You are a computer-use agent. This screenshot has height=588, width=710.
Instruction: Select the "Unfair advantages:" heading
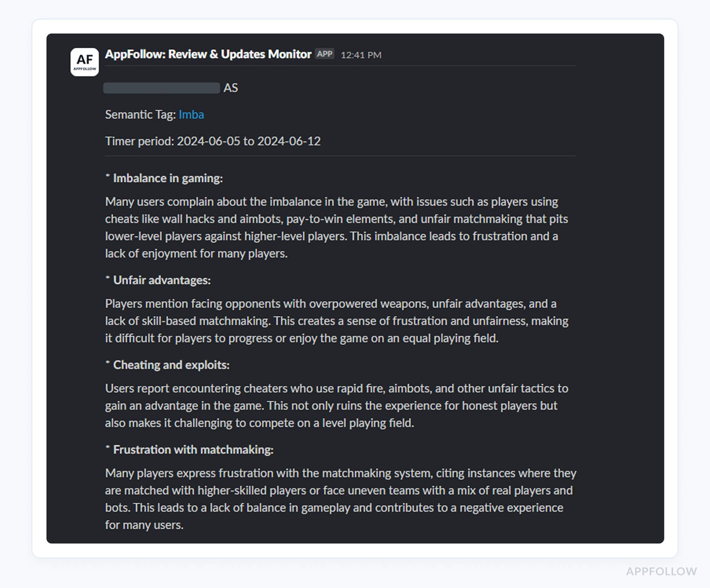pos(161,280)
